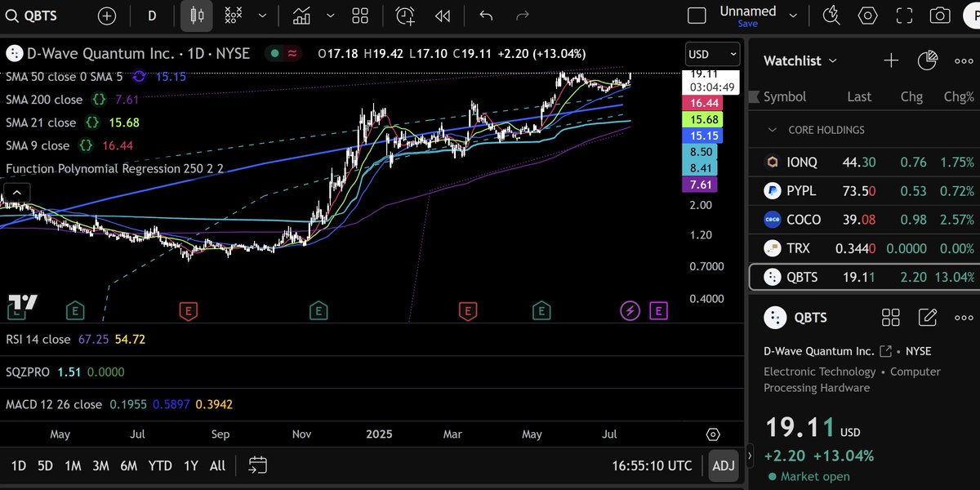Expand chevron beside bar-and-line indicators icon
The image size is (980, 490).
point(330,16)
